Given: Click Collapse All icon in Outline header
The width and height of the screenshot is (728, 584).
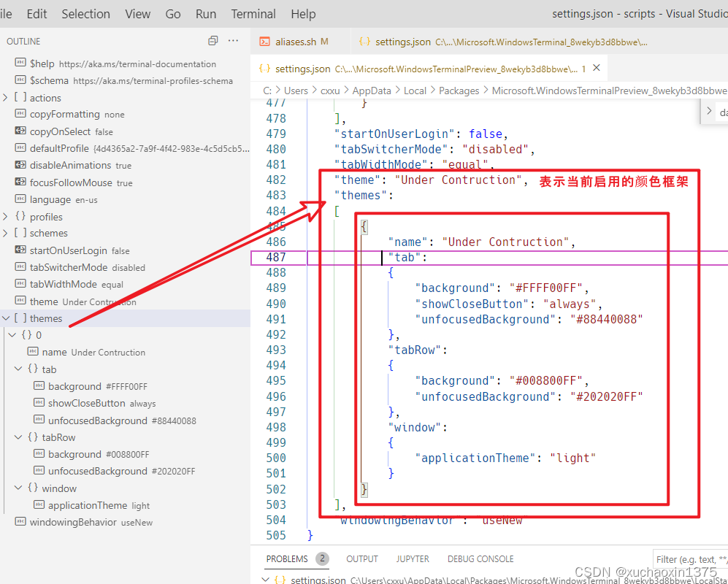Looking at the screenshot, I should pos(212,41).
